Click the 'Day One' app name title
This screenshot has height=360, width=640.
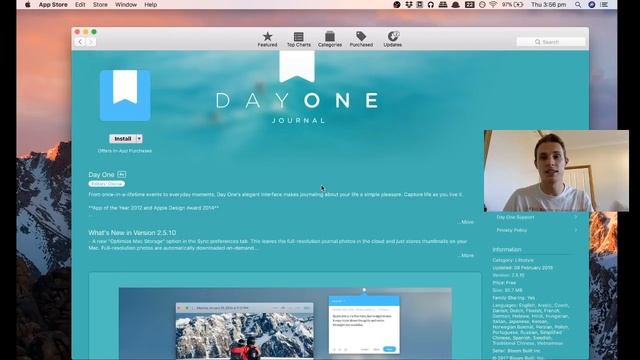pyautogui.click(x=101, y=175)
